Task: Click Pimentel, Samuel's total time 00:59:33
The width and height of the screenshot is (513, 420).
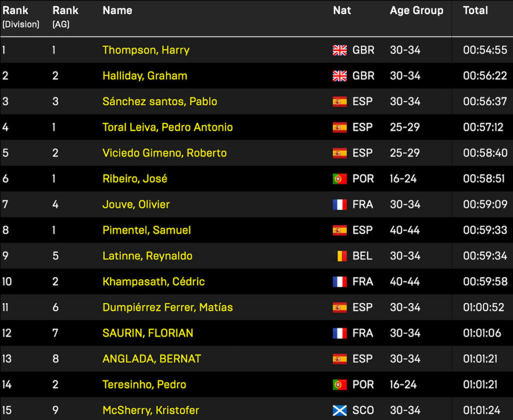Action: (x=484, y=230)
